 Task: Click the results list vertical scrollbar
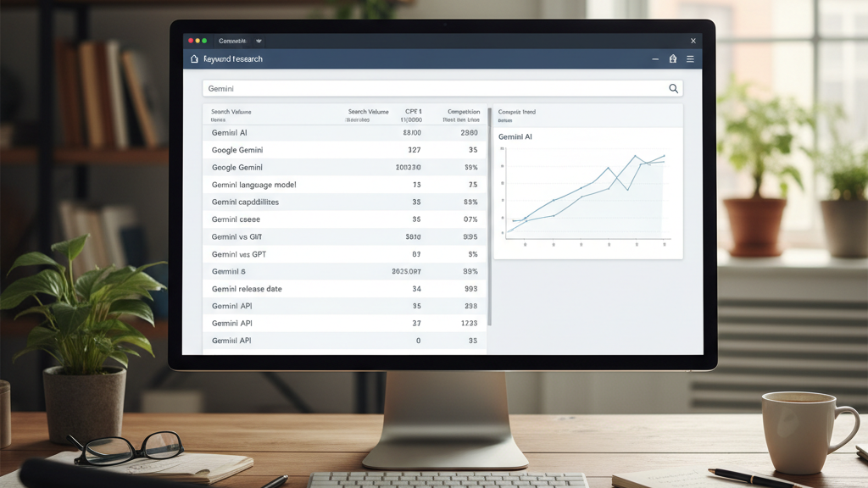[489, 217]
